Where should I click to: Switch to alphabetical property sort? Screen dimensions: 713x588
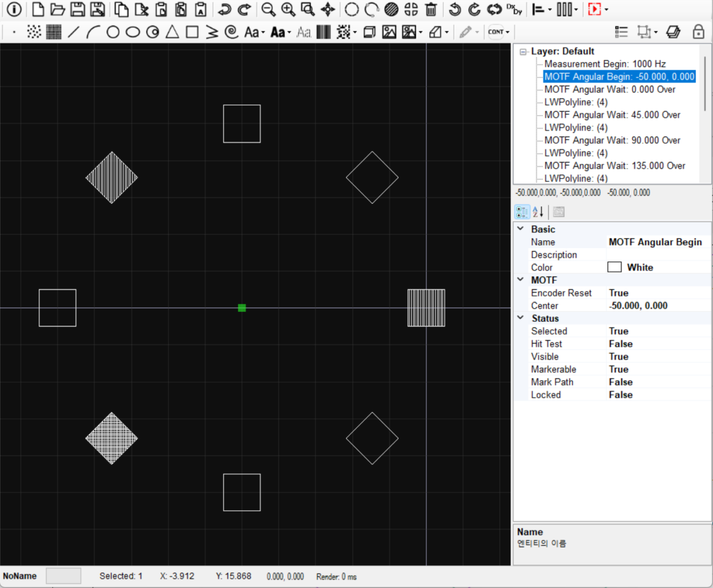point(538,212)
